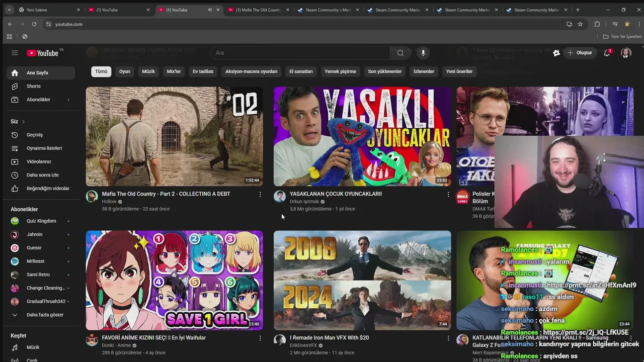Open GradualThrush342 channel subscription
Image resolution: width=644 pixels, height=362 pixels.
point(41,301)
